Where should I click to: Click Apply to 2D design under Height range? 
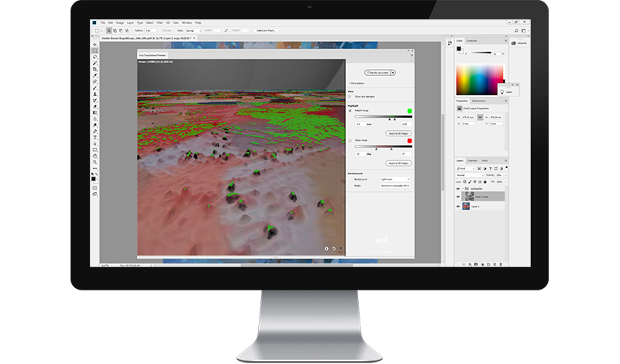[x=398, y=133]
